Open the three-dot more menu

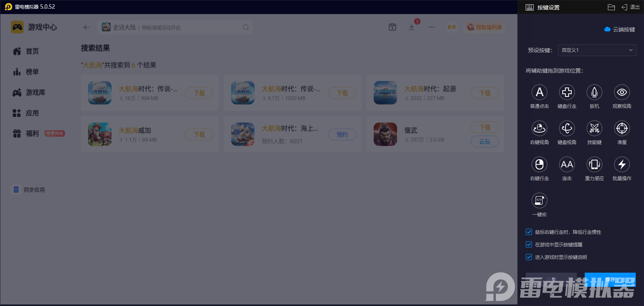click(x=432, y=27)
